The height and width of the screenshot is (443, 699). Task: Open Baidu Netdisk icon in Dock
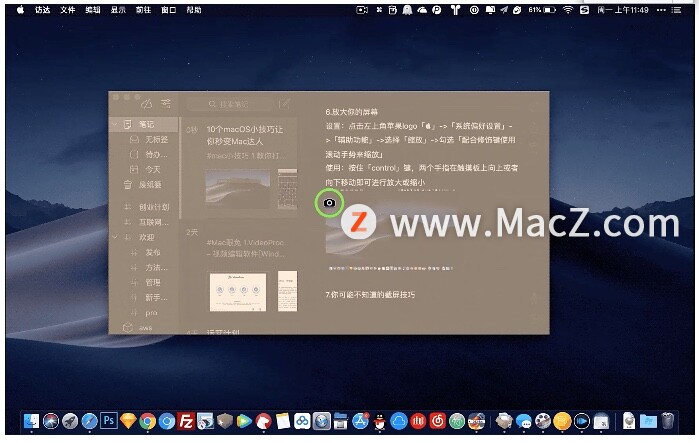click(302, 421)
